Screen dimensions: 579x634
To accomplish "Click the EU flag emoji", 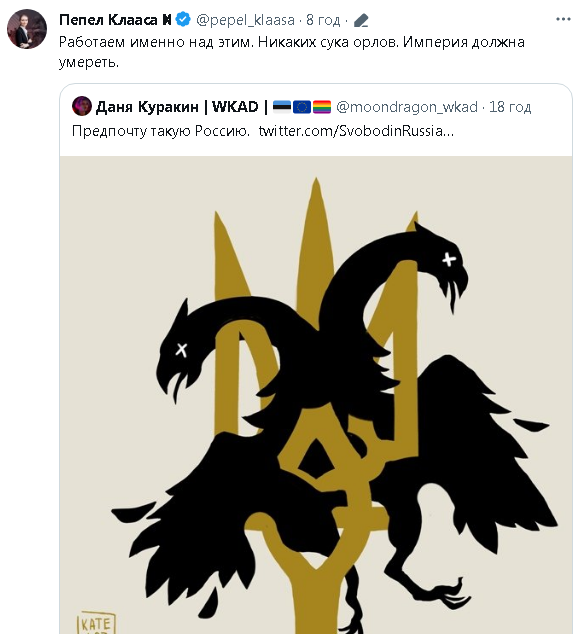I will [x=302, y=107].
